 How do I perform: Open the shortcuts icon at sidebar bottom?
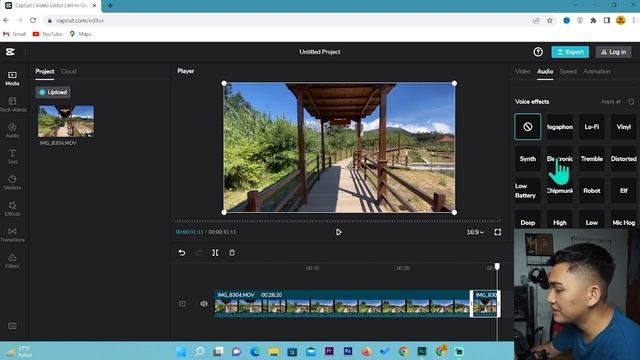click(12, 326)
